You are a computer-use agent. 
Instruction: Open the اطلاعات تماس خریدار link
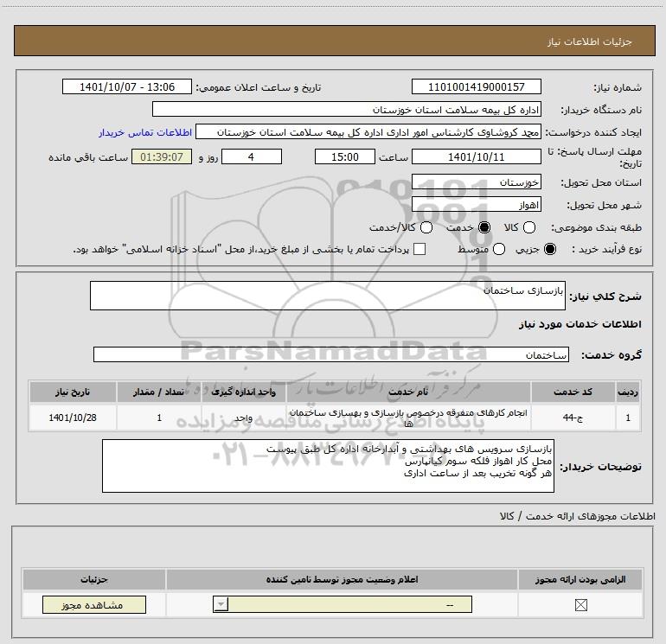145,132
